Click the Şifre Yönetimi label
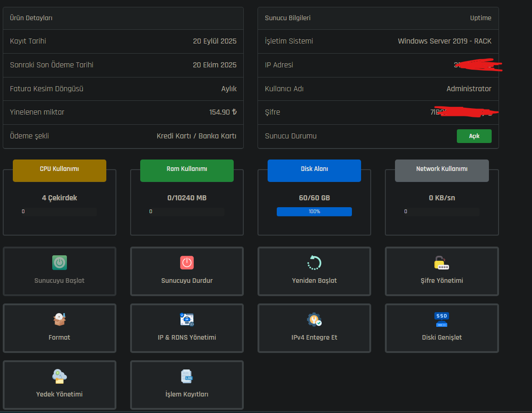 coord(442,281)
